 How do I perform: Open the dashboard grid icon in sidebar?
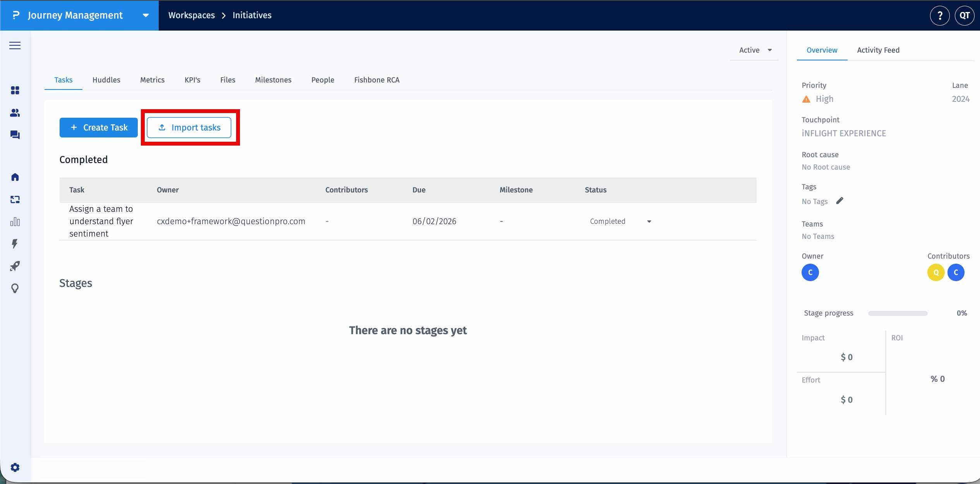(15, 91)
